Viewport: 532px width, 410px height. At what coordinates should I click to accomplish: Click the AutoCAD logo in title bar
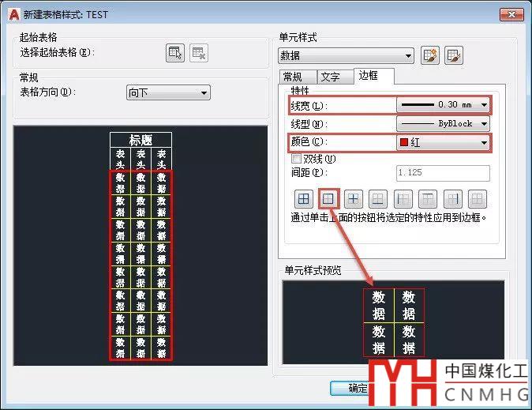(x=14, y=14)
